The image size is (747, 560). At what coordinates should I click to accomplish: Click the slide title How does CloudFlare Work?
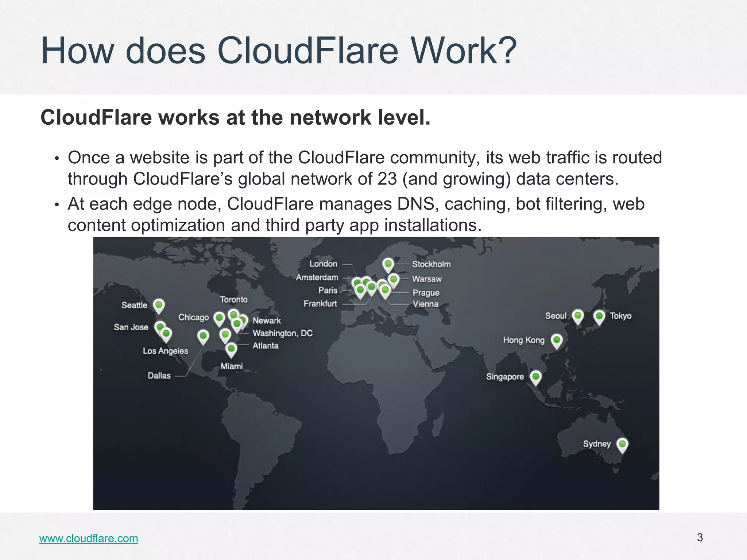click(279, 51)
